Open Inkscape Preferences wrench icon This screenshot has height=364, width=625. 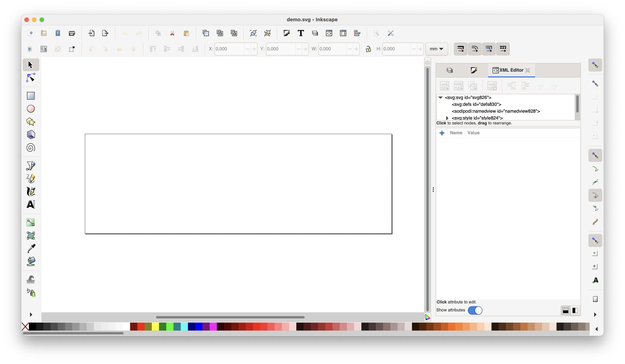[391, 33]
